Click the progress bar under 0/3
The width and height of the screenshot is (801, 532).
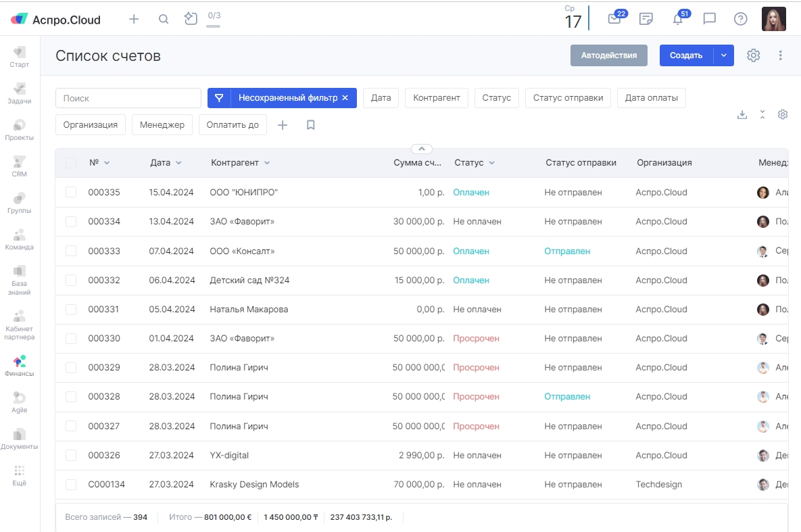[213, 26]
